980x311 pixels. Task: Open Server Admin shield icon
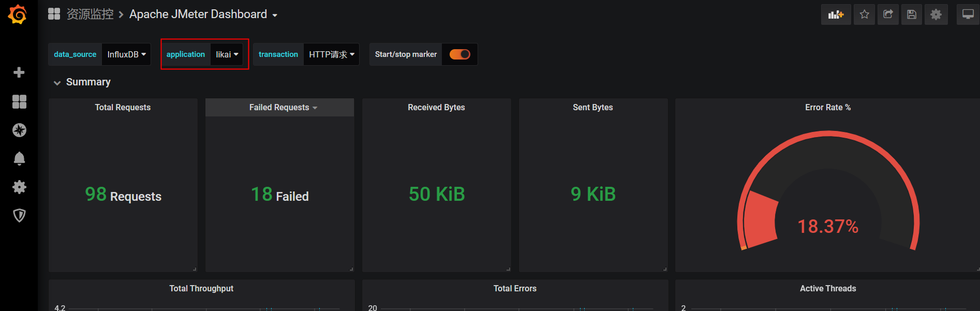pos(19,215)
